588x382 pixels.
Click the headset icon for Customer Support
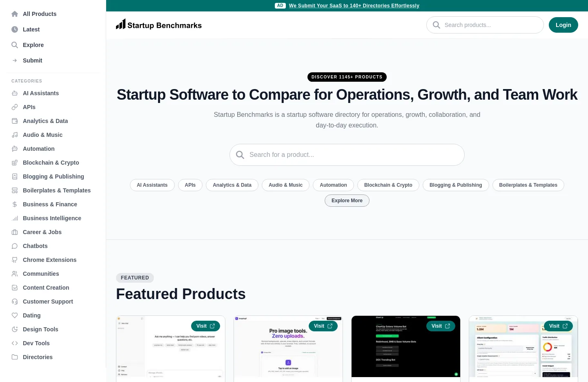pos(15,302)
